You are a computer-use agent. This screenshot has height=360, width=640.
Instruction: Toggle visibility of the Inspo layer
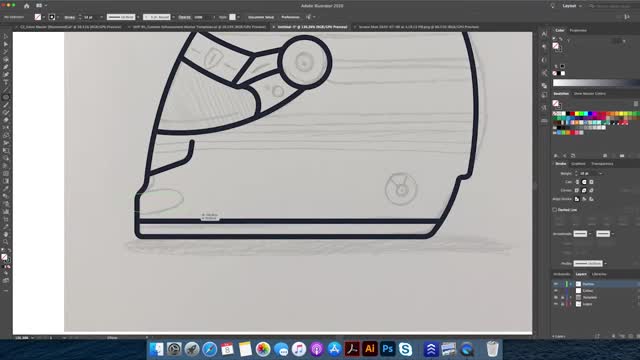(x=556, y=304)
